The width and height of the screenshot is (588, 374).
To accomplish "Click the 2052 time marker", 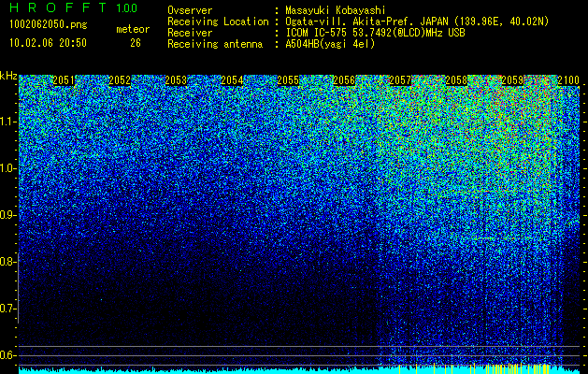I will coord(120,80).
